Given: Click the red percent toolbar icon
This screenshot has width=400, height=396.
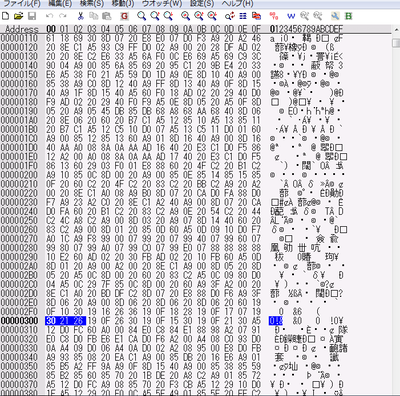Looking at the screenshot, I should click(274, 16).
